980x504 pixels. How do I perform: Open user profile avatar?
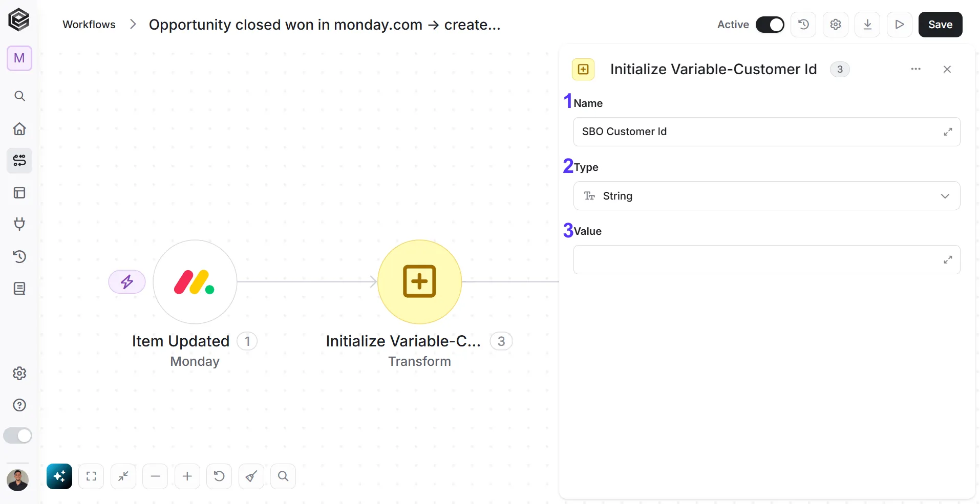(17, 480)
